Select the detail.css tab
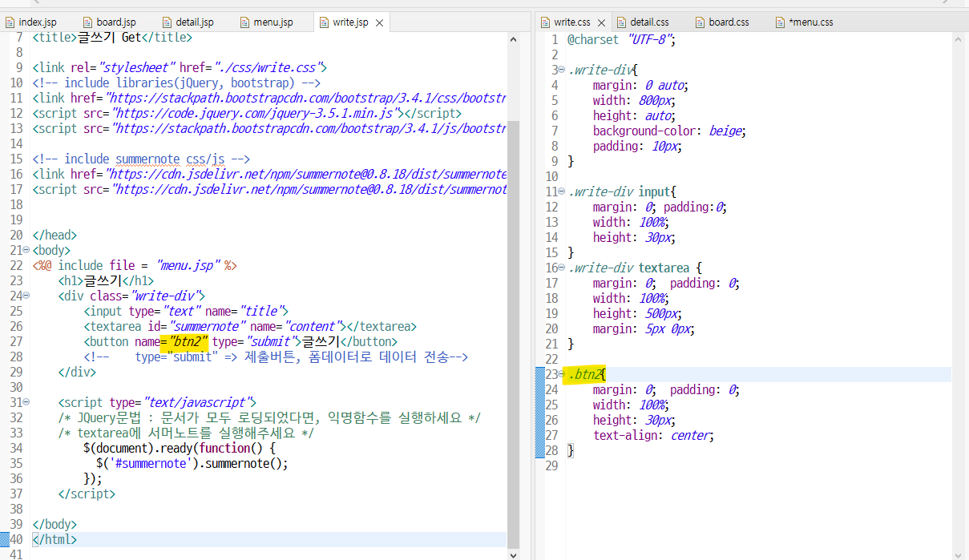 [x=649, y=22]
